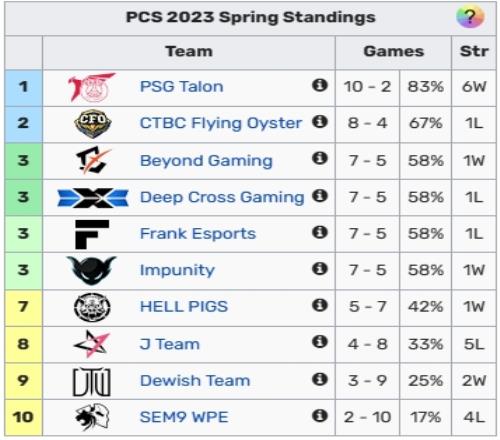Click info icon next to Deep Cross Gaming
500x440 pixels.
(x=320, y=196)
